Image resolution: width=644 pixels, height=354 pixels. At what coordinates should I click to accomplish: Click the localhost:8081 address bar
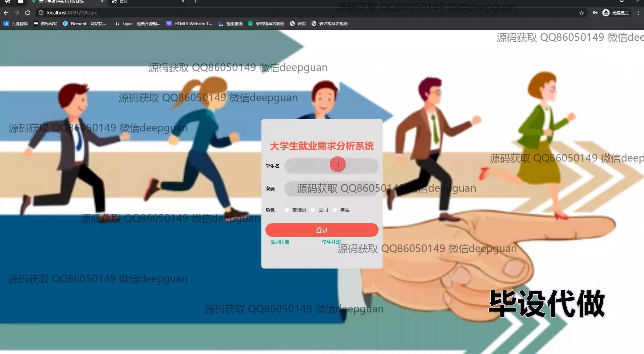point(309,13)
